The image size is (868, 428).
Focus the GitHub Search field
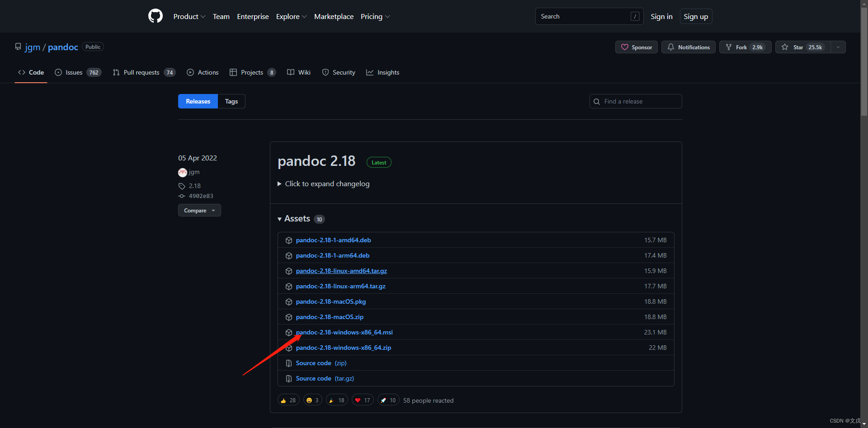[590, 16]
